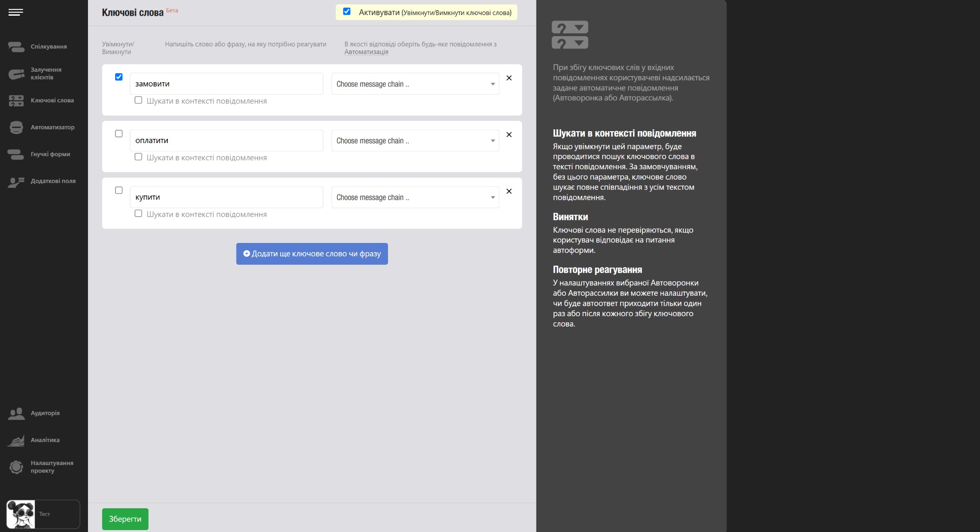The width and height of the screenshot is (980, 532).
Task: Click the panda avatar thumbnail
Action: (x=20, y=514)
